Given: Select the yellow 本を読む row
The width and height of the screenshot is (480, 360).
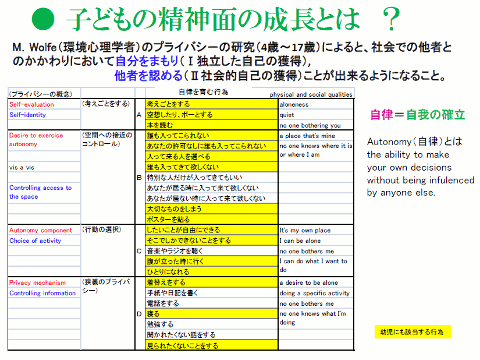Looking at the screenshot, I should 212,125.
